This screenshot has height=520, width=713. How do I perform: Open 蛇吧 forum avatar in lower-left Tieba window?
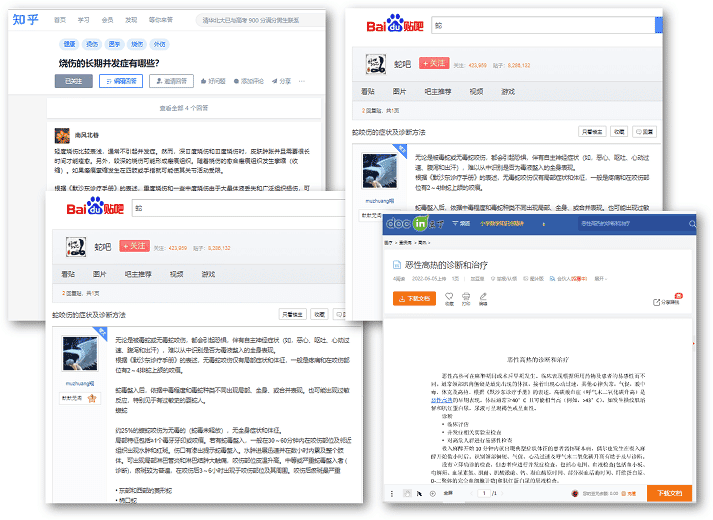click(76, 247)
